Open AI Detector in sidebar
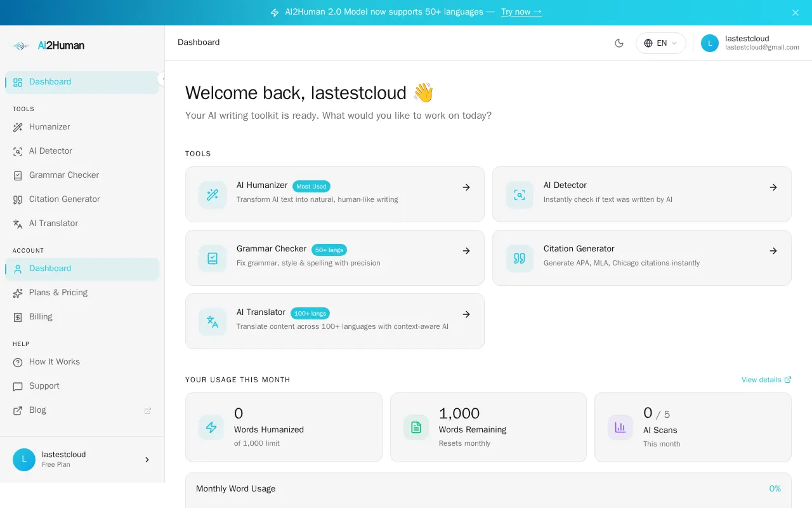812x508 pixels. (x=82, y=151)
